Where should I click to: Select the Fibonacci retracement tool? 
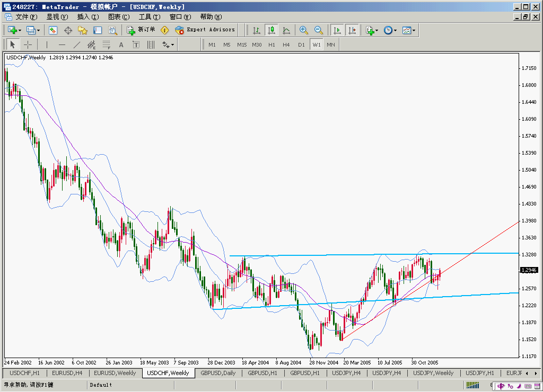106,45
